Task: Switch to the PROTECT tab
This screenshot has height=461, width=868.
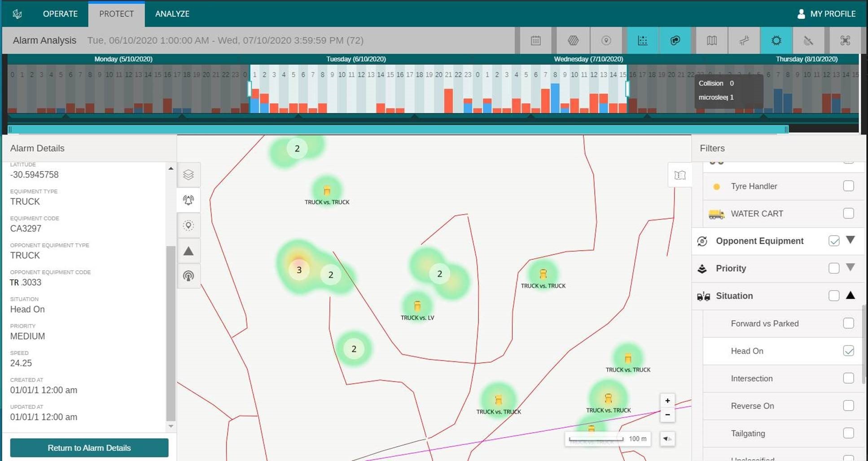Action: pos(116,14)
